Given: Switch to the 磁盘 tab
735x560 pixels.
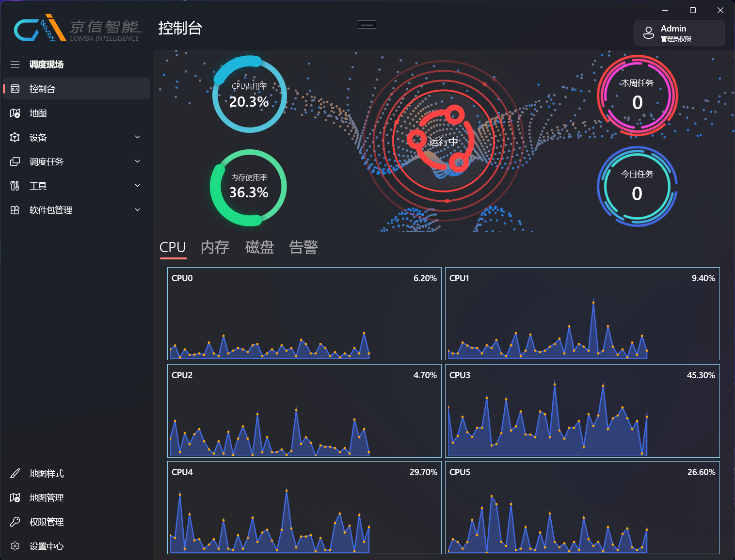Looking at the screenshot, I should pyautogui.click(x=259, y=247).
